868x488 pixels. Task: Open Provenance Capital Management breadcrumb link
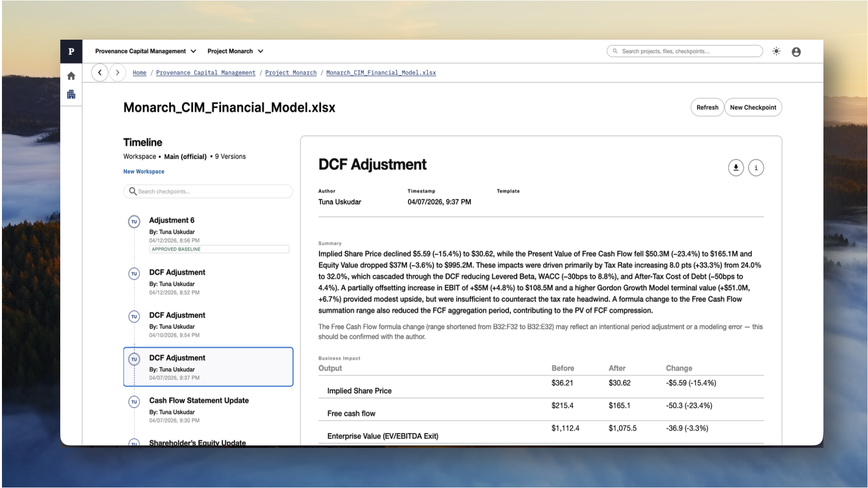coord(206,73)
